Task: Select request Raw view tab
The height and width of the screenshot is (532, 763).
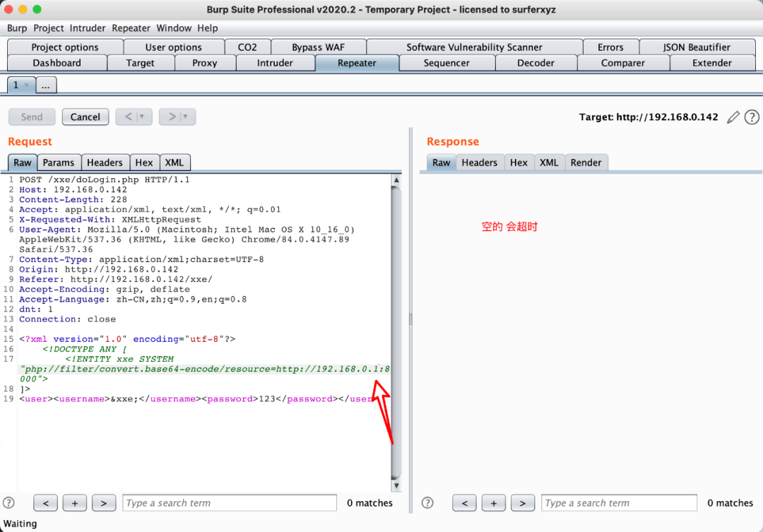Action: coord(23,162)
